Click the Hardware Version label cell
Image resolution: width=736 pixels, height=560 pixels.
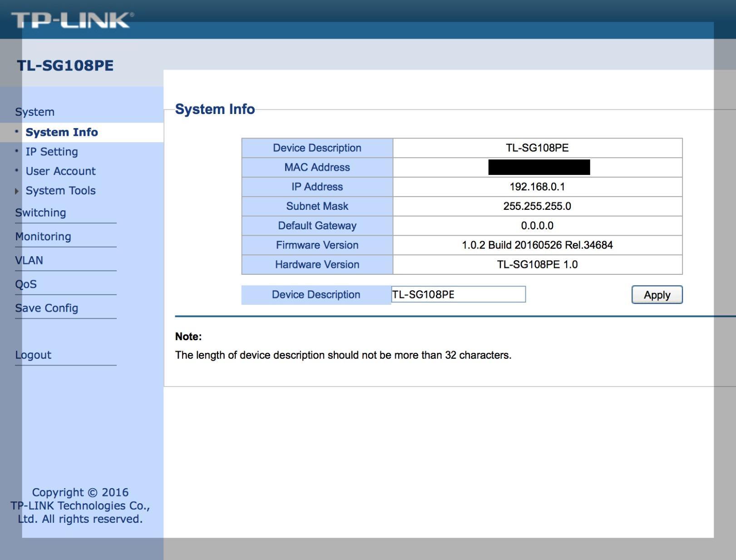[x=317, y=265]
